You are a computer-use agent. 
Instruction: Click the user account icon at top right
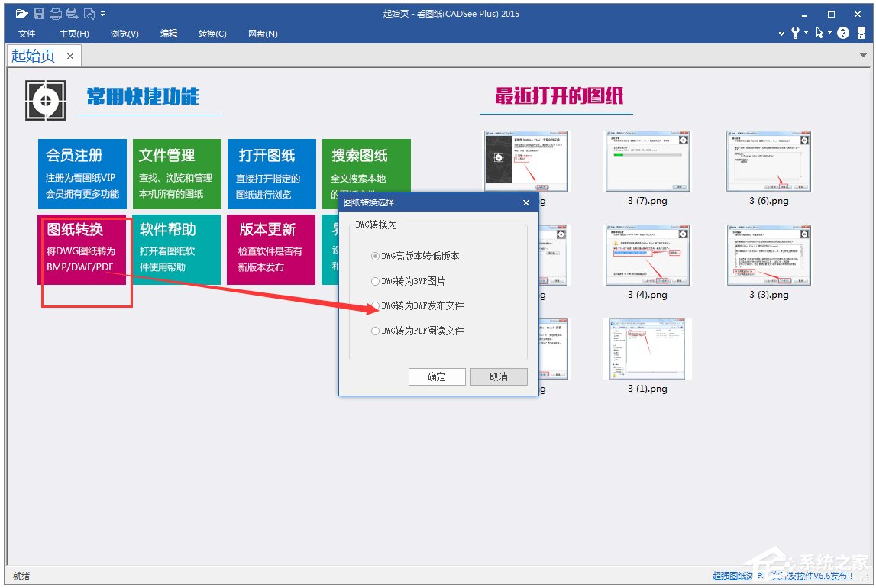click(x=861, y=34)
